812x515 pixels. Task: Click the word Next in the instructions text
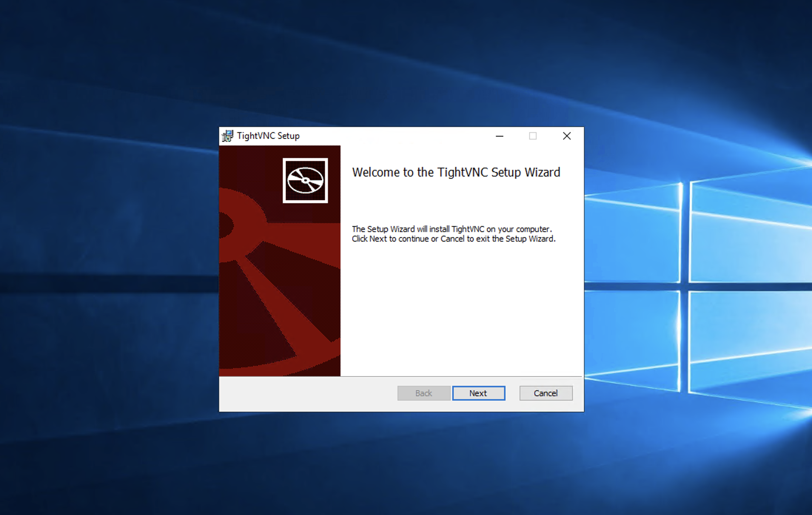[x=378, y=239]
